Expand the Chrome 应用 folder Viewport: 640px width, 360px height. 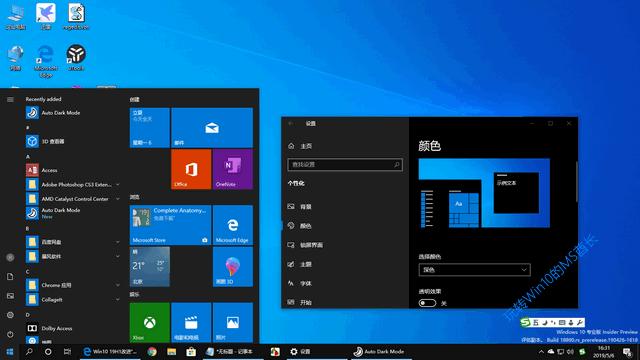pyautogui.click(x=118, y=285)
